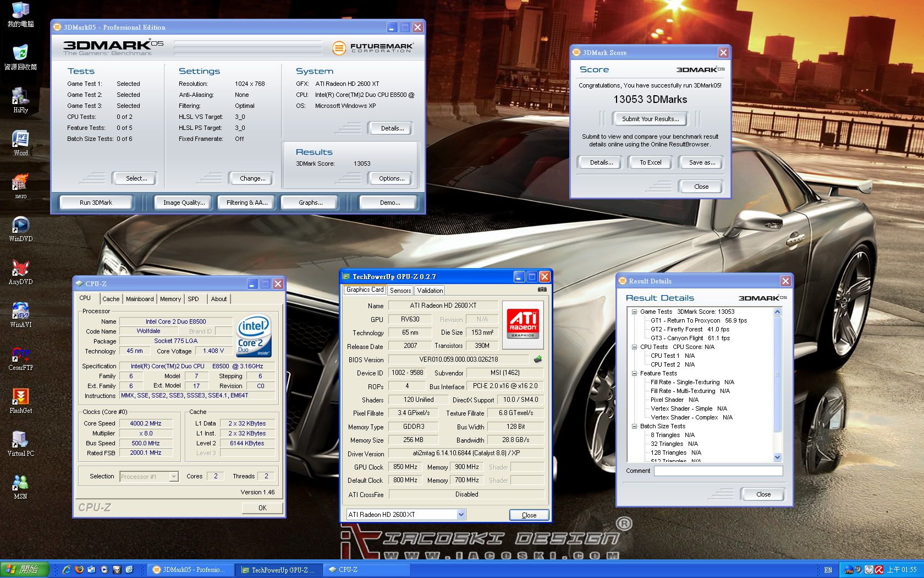Collapse the Batch Size Tests tree node
The image size is (924, 578).
click(x=634, y=426)
